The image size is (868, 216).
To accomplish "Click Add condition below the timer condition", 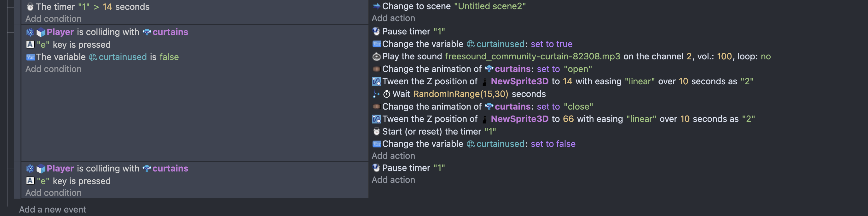I will (53, 19).
